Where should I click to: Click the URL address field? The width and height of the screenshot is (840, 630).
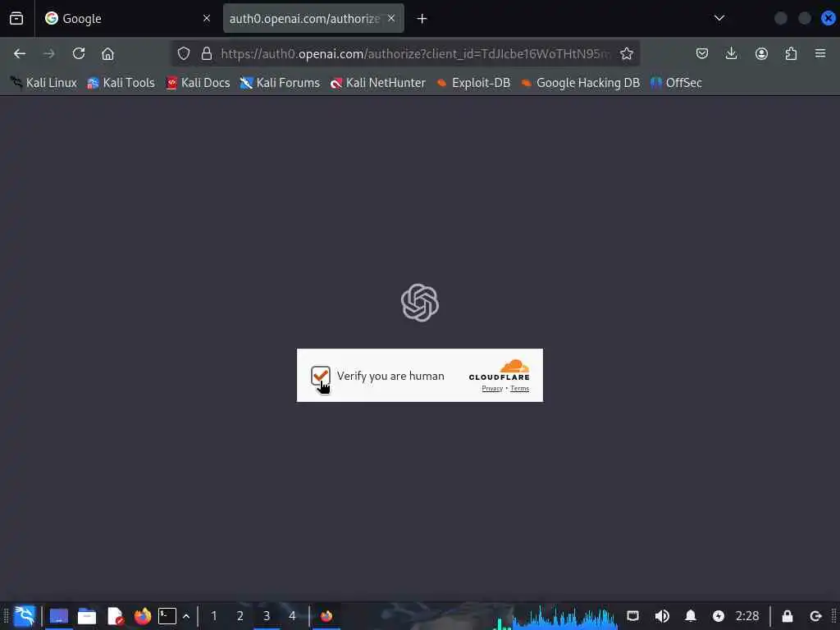coord(415,53)
